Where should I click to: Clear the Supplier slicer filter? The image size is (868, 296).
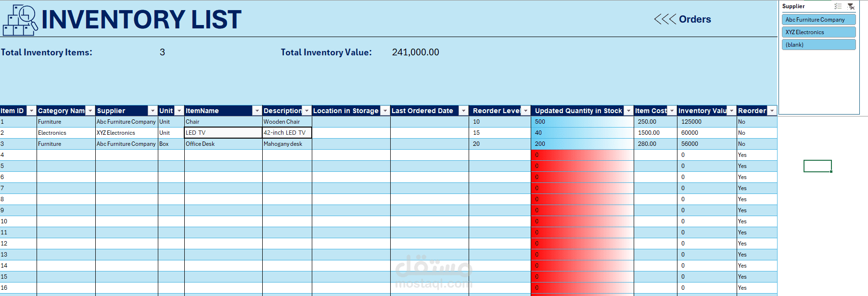851,6
